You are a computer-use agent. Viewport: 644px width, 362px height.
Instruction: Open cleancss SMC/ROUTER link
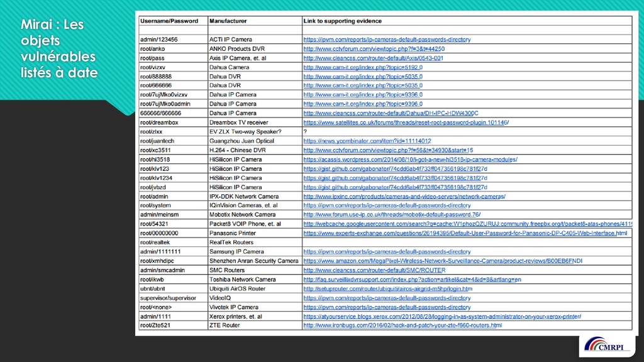[375, 270]
